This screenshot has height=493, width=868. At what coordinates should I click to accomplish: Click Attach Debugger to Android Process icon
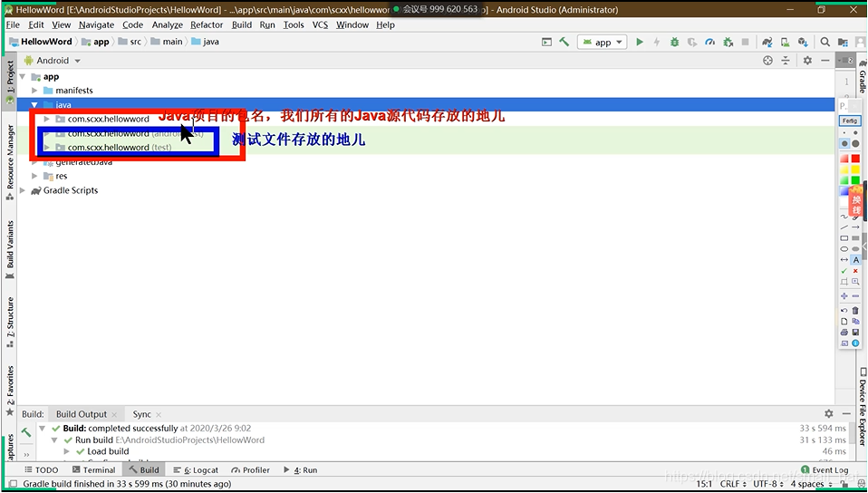[728, 42]
